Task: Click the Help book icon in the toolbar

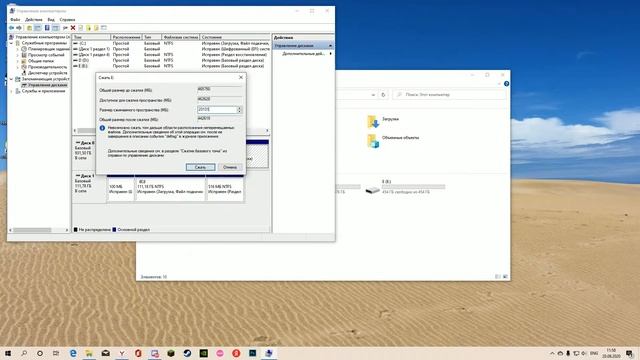Action: click(x=47, y=28)
